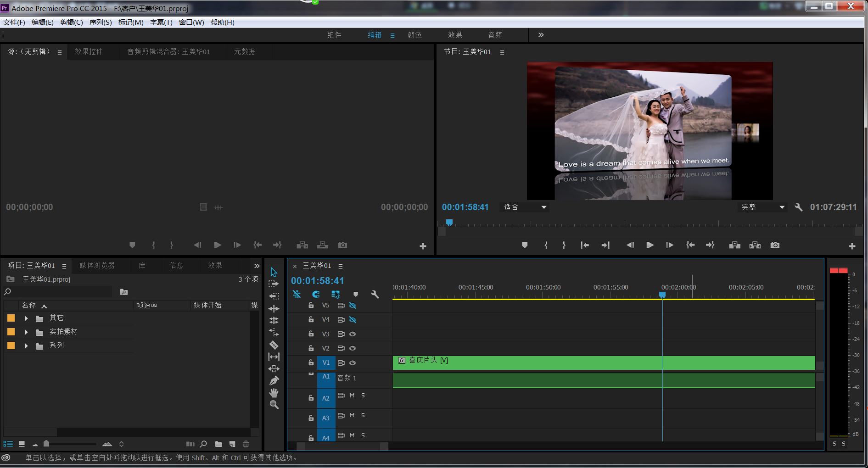Click Find magnifier in project panel footer

point(203,444)
